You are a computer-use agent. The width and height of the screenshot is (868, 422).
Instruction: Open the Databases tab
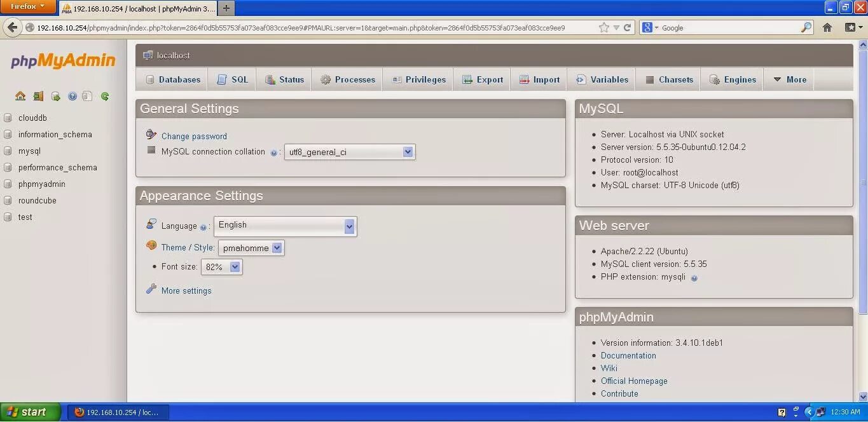coord(172,79)
